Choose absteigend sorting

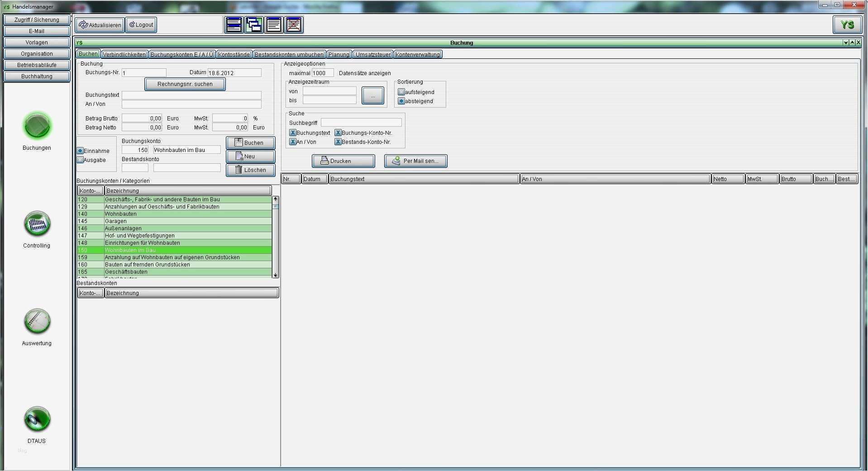(401, 101)
